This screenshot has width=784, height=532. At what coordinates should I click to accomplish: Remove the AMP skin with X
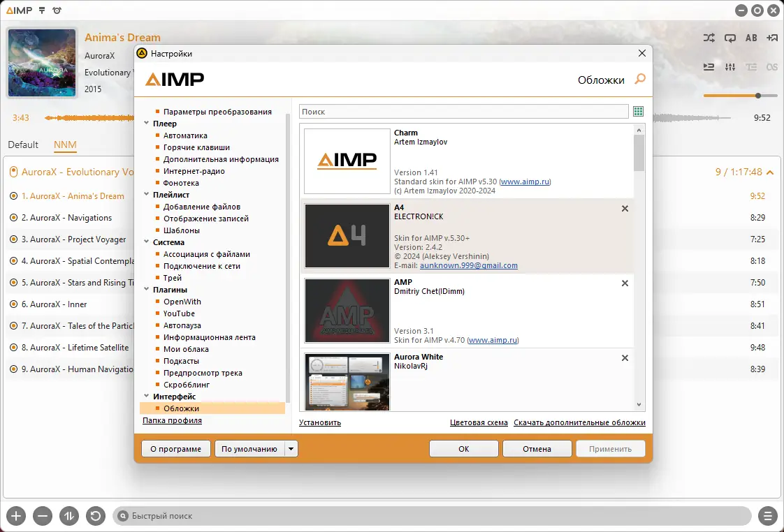click(625, 283)
